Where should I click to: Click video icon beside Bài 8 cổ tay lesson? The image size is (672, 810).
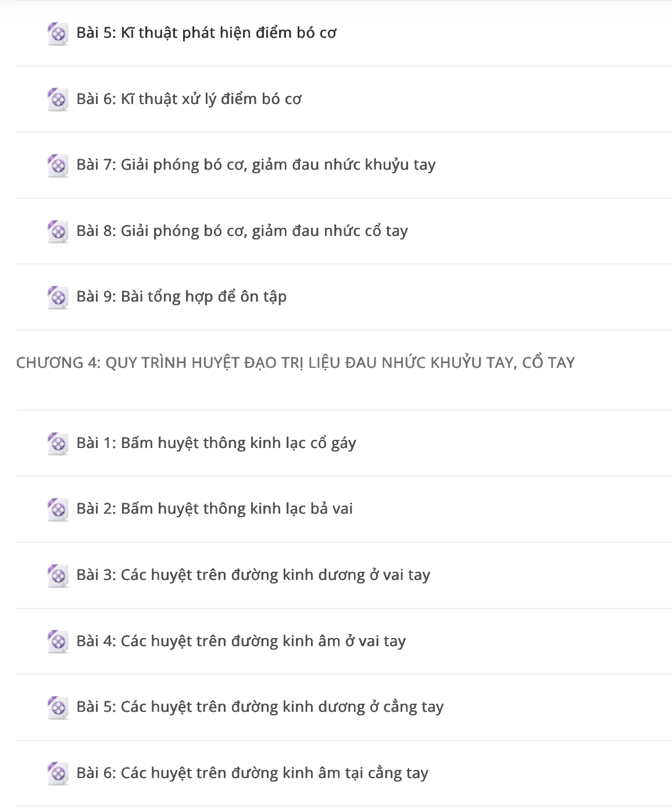(x=58, y=231)
